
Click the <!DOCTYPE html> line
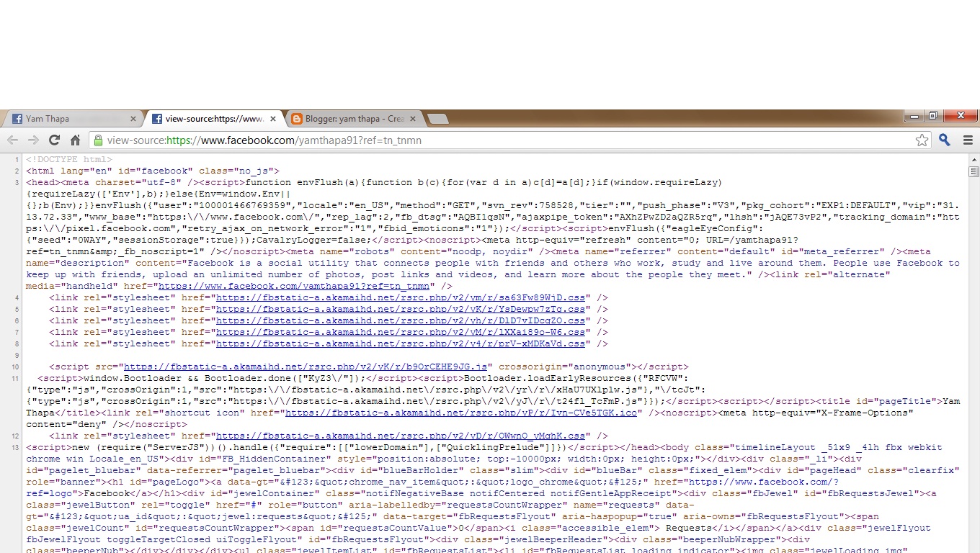(x=69, y=159)
